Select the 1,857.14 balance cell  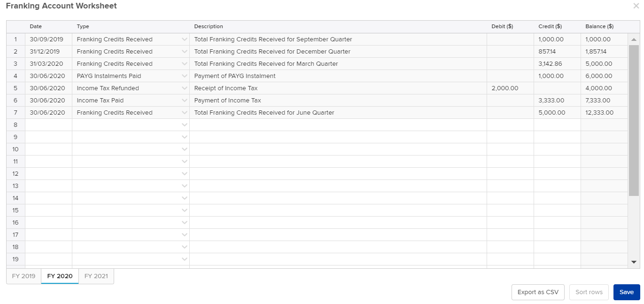(x=604, y=52)
